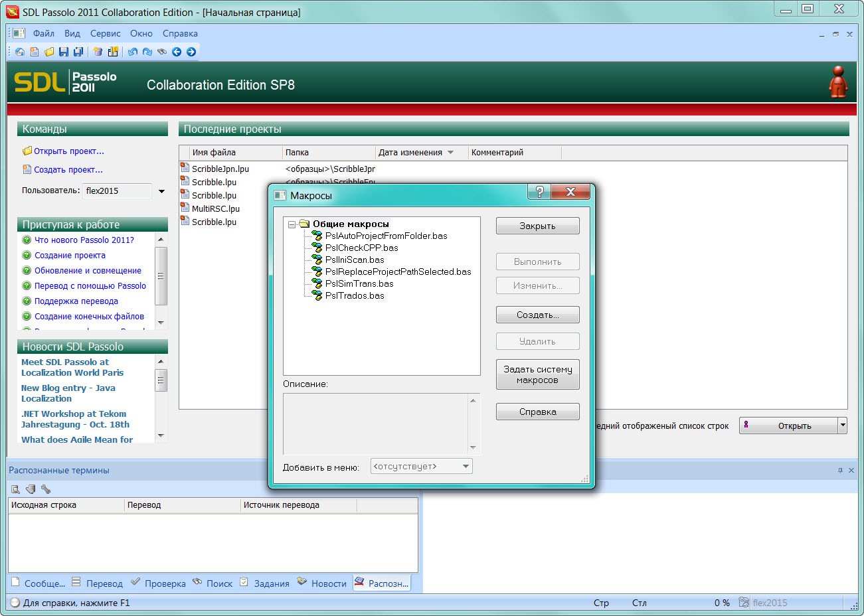Select PslTrados.bas macro

tap(355, 295)
